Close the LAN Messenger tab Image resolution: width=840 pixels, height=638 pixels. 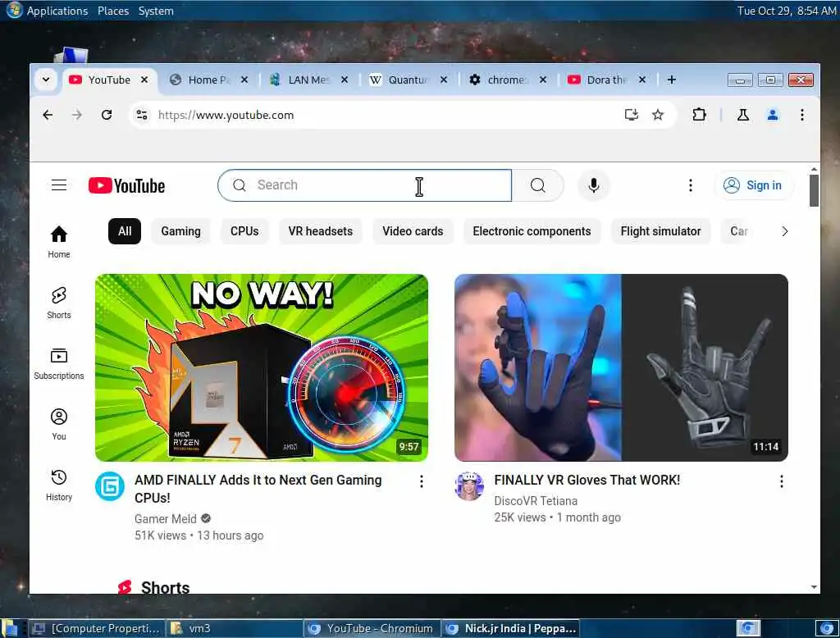point(345,80)
